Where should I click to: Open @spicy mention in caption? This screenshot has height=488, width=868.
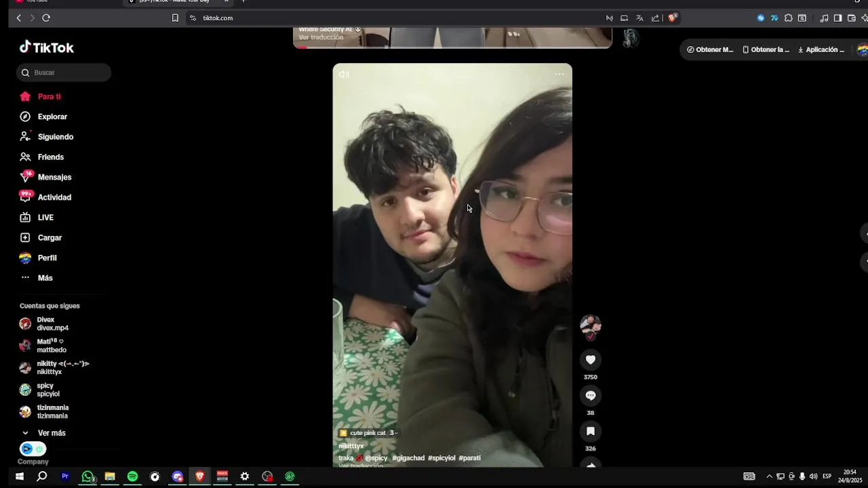[x=376, y=458]
